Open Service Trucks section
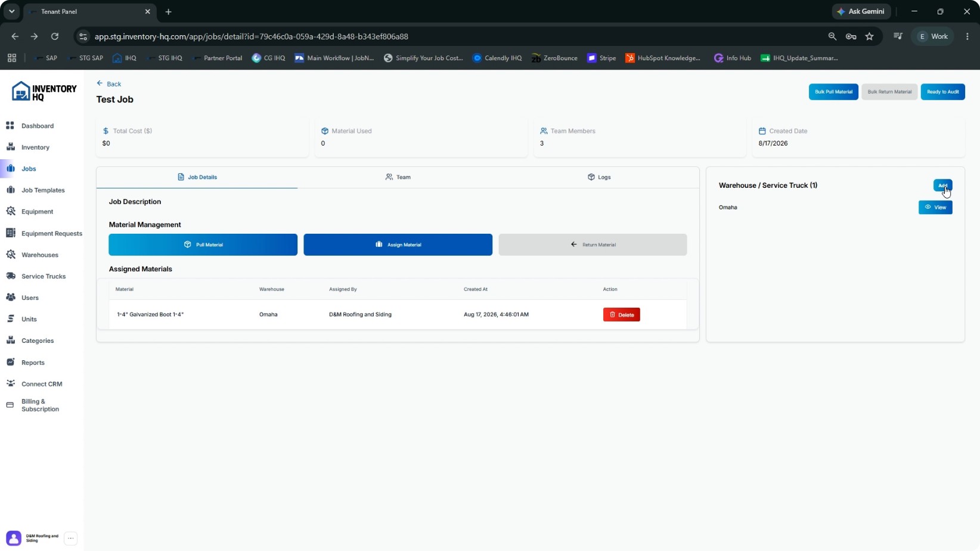The image size is (980, 551). pyautogui.click(x=44, y=276)
